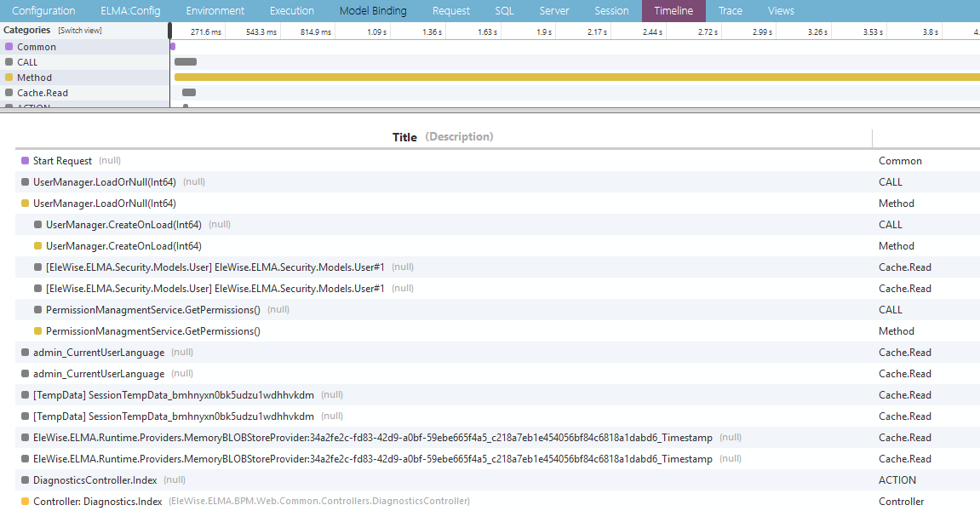Click the yellow PermissionManagmentService.GetPermissions Method icon
This screenshot has width=980, height=511.
[37, 331]
